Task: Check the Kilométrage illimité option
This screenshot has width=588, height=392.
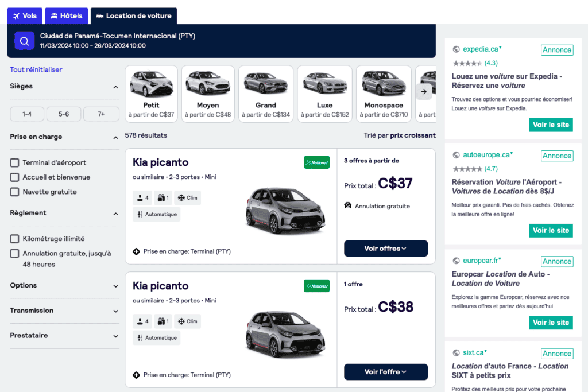Action: pyautogui.click(x=13, y=239)
